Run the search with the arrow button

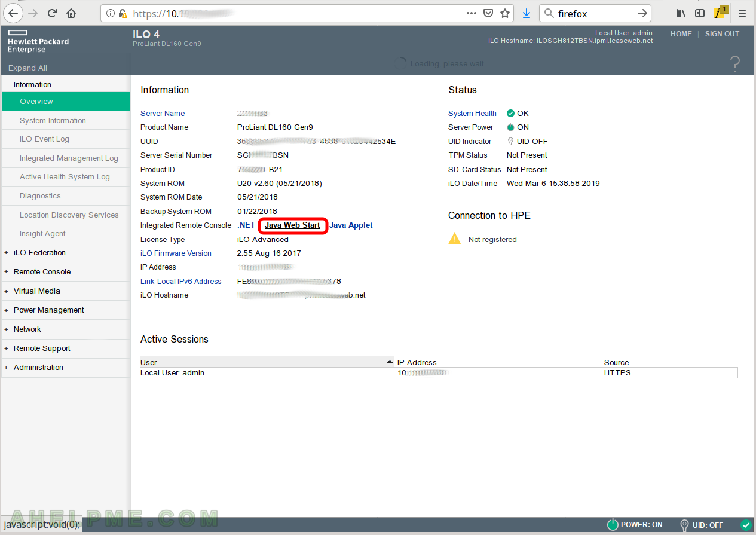(642, 13)
